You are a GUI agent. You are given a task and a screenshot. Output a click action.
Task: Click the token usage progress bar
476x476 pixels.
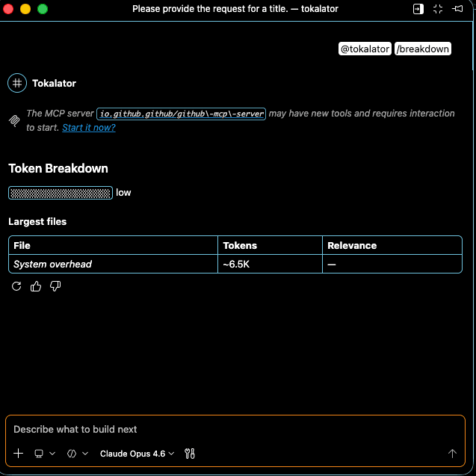pyautogui.click(x=61, y=193)
